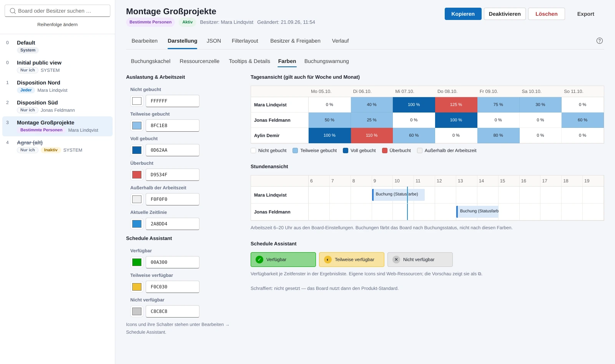Open the Verfügbar green color swatch
Image resolution: width=615 pixels, height=364 pixels.
[x=137, y=262]
